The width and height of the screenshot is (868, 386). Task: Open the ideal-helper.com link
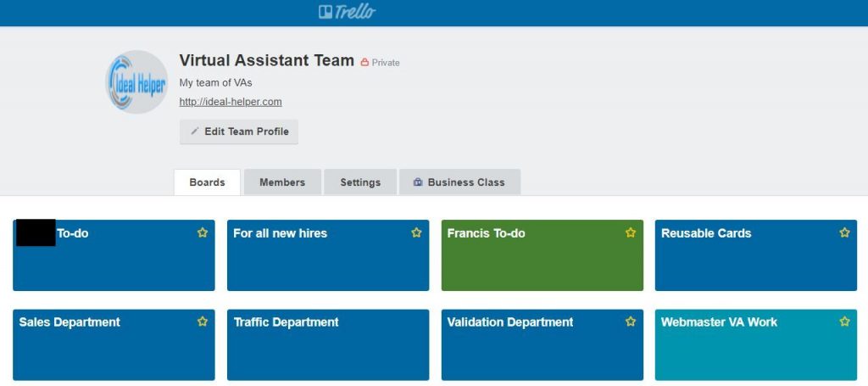pos(231,102)
